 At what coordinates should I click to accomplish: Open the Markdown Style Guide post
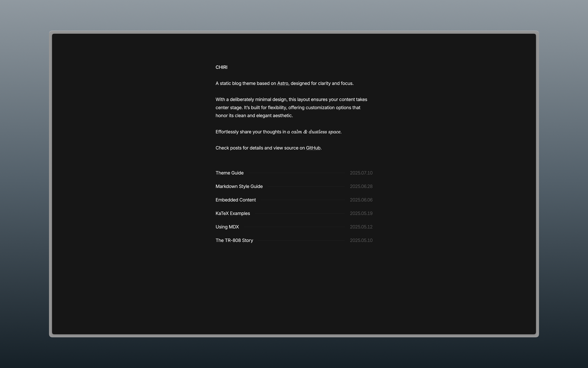pos(239,186)
